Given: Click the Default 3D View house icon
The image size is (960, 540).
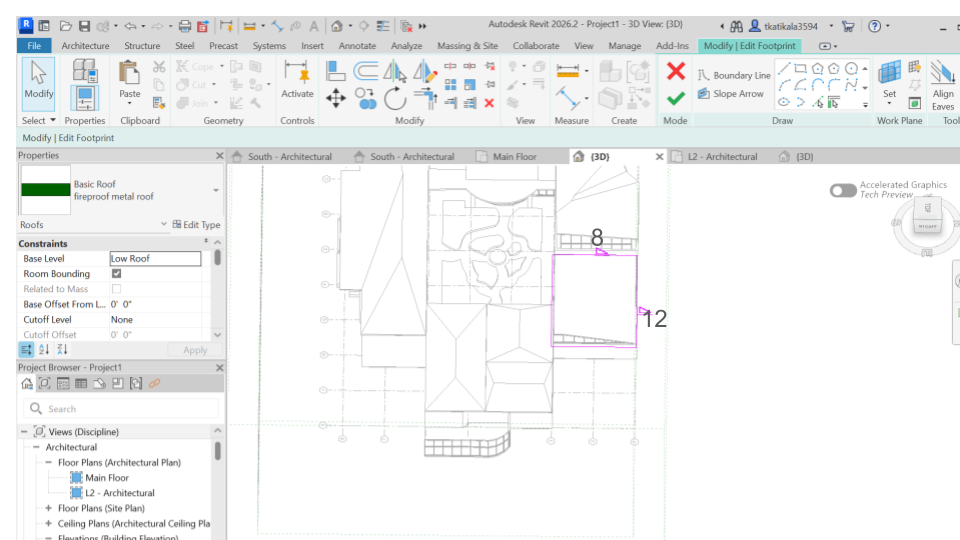Looking at the screenshot, I should click(337, 26).
